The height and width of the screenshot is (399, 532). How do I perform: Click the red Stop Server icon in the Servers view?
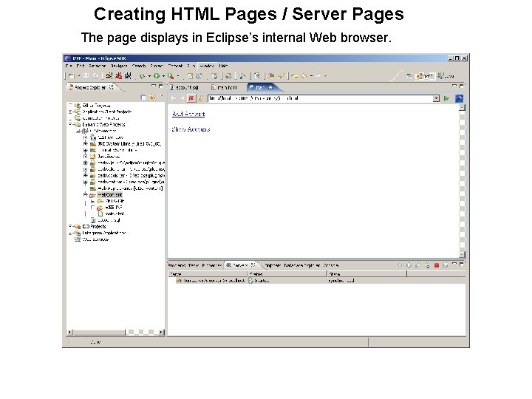coord(437,265)
